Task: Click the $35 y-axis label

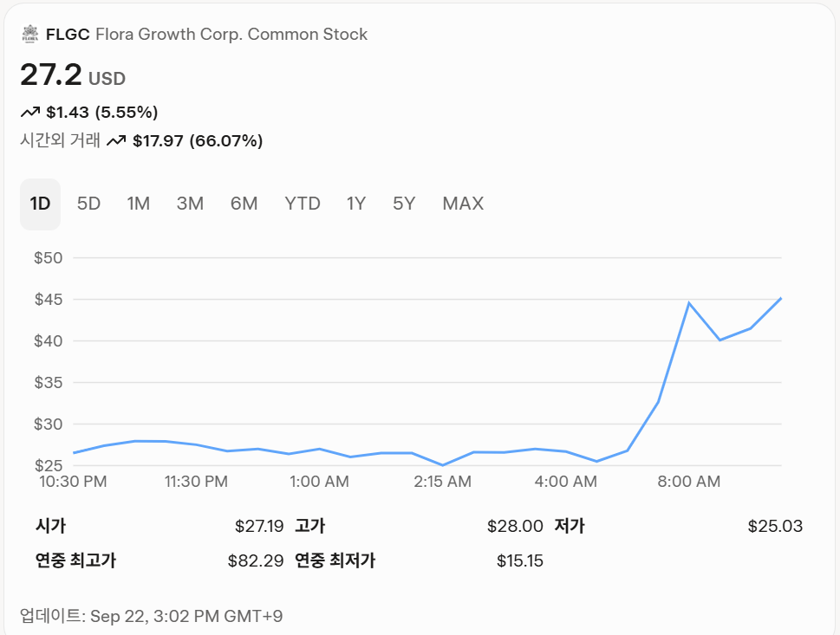Action: point(49,382)
